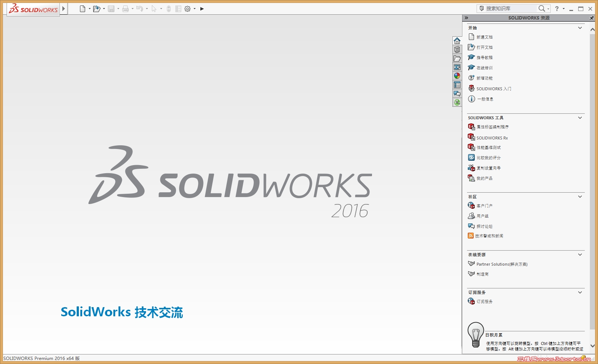Launch SOLIDWORKS Rx from the tools list
Screen dimensions: 598x364
pos(492,138)
